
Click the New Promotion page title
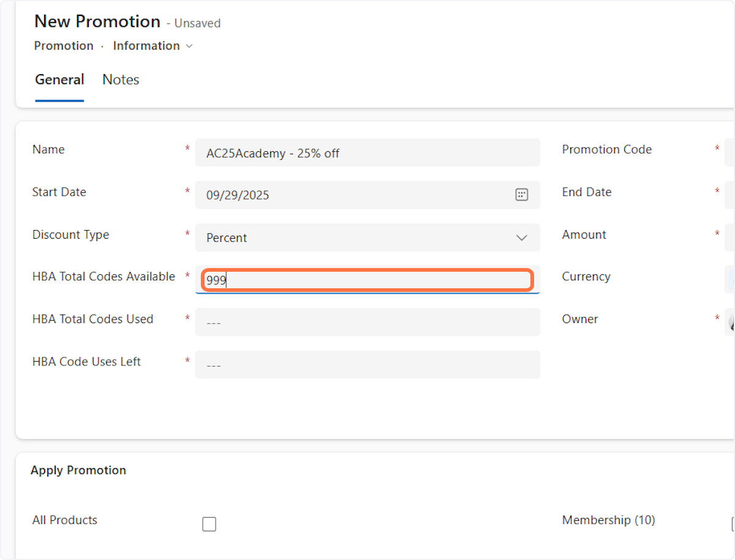coord(97,21)
